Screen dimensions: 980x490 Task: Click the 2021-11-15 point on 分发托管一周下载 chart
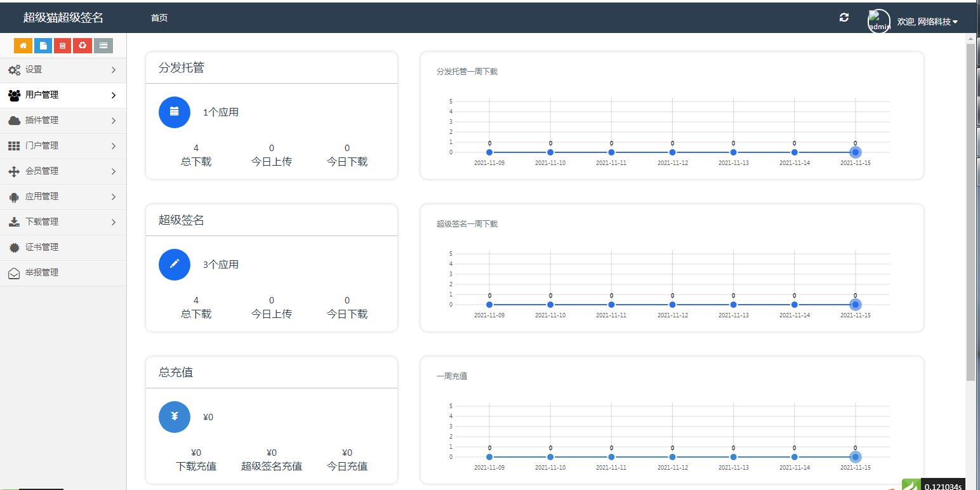[x=855, y=152]
